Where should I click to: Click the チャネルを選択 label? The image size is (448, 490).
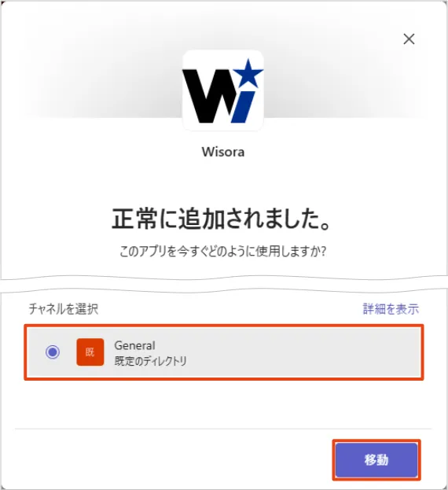coord(64,309)
